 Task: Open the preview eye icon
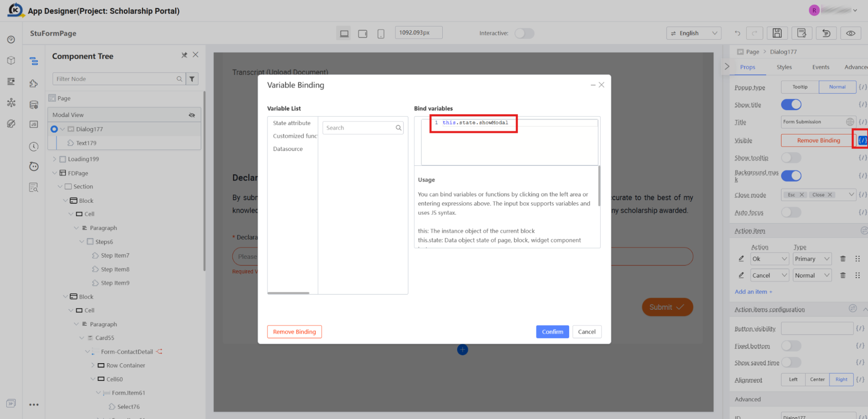(x=851, y=33)
